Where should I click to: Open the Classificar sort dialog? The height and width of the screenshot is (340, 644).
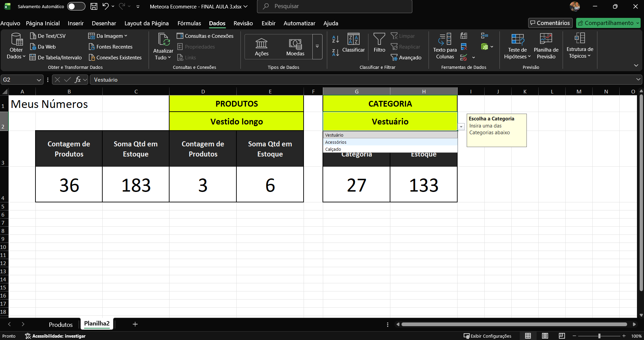[x=353, y=43]
